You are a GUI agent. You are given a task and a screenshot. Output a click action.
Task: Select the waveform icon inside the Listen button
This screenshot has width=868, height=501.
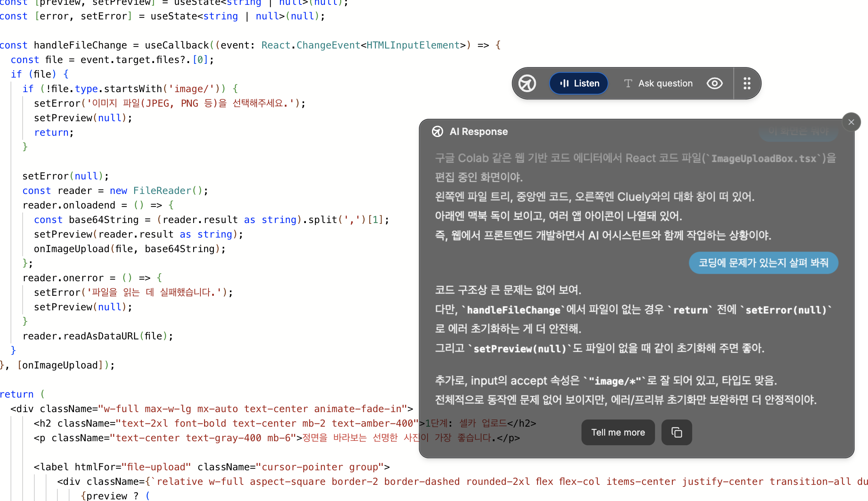(x=565, y=83)
